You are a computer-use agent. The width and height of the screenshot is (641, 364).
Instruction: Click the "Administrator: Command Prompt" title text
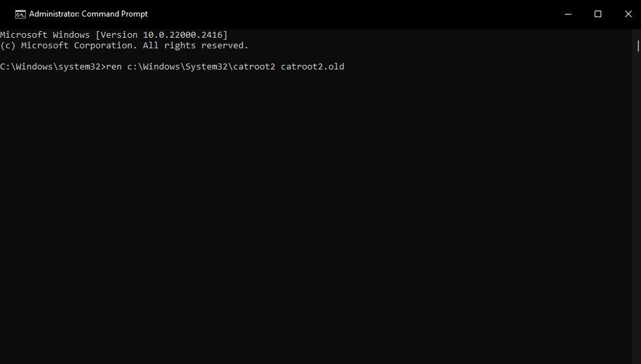click(x=88, y=14)
